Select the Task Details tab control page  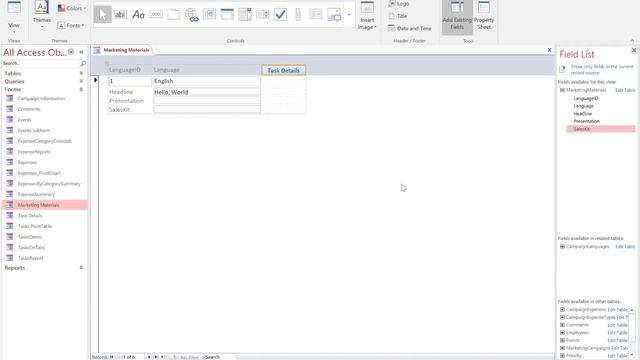[x=283, y=70]
